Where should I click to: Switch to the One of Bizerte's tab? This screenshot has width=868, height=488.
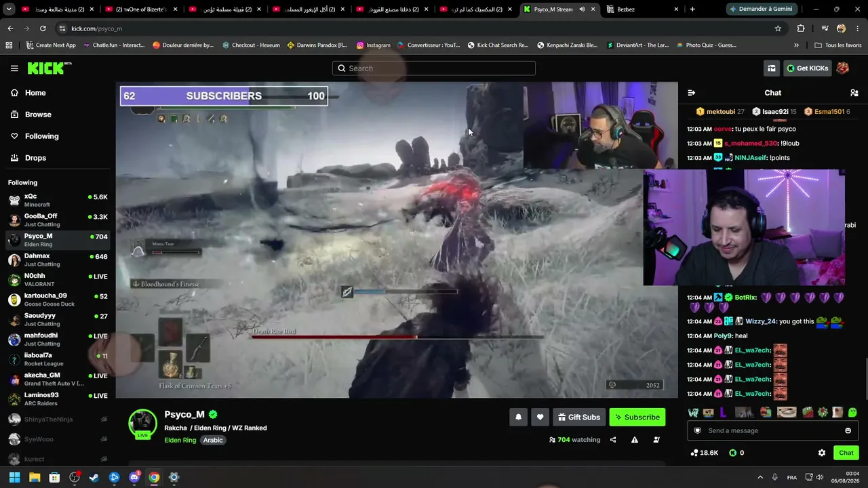(x=140, y=9)
